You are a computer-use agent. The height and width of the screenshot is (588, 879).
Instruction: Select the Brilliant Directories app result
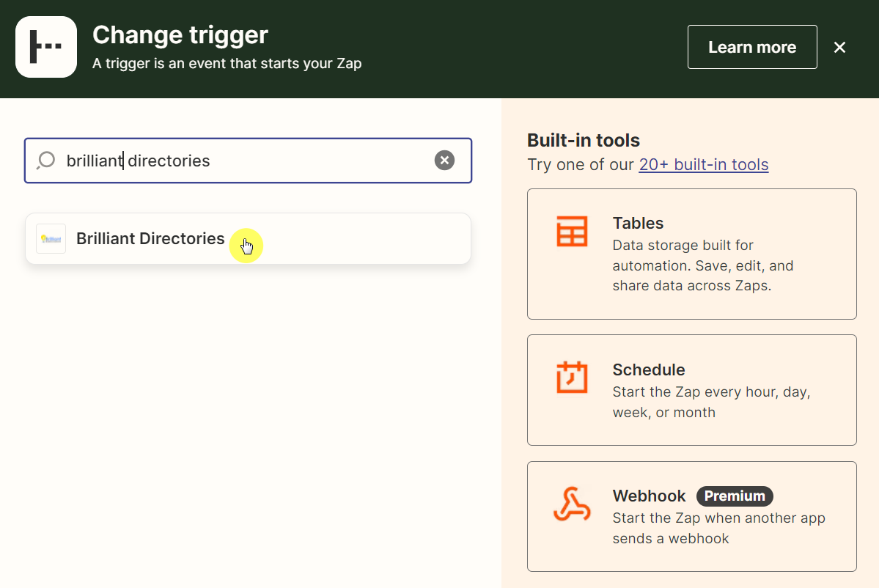point(248,239)
